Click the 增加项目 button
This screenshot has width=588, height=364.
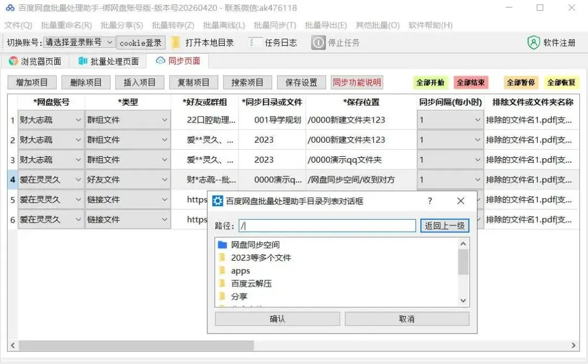[32, 83]
